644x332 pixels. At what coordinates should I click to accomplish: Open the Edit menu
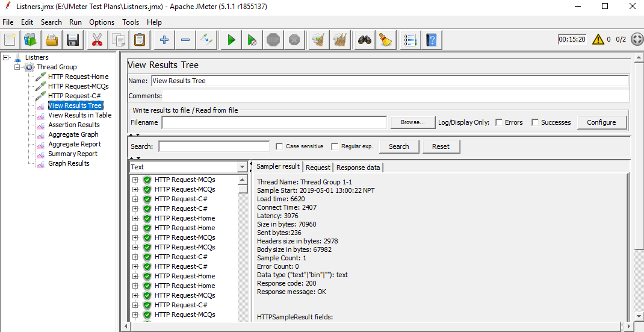tap(27, 22)
